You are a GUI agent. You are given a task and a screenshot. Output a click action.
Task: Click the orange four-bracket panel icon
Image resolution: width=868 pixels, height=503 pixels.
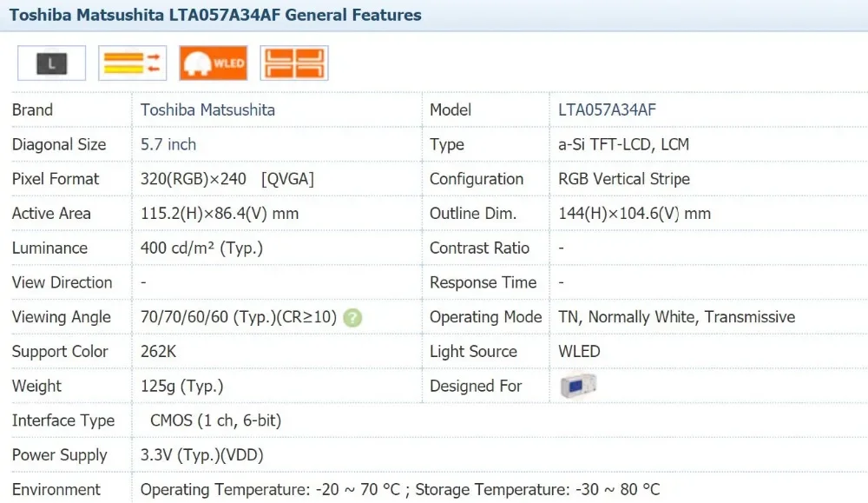pyautogui.click(x=294, y=63)
